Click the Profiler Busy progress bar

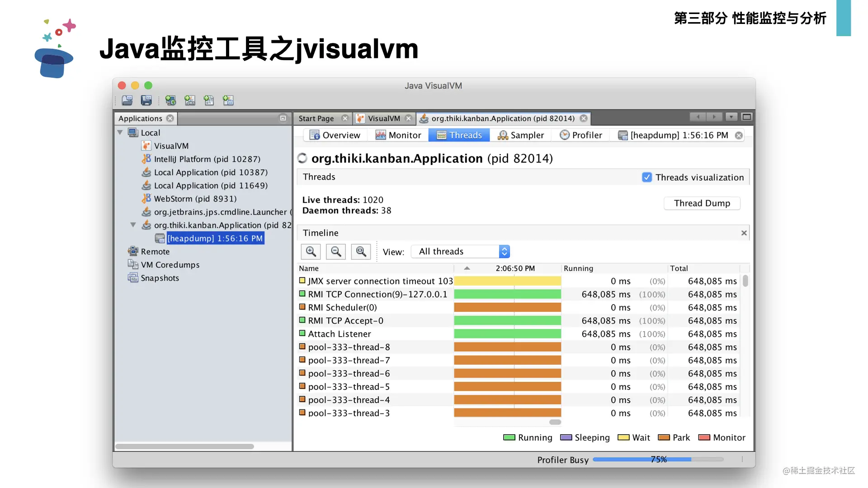coord(658,460)
